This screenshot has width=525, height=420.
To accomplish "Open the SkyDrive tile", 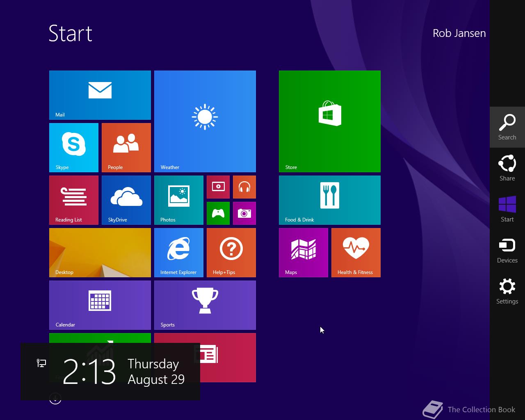I will pos(126,200).
